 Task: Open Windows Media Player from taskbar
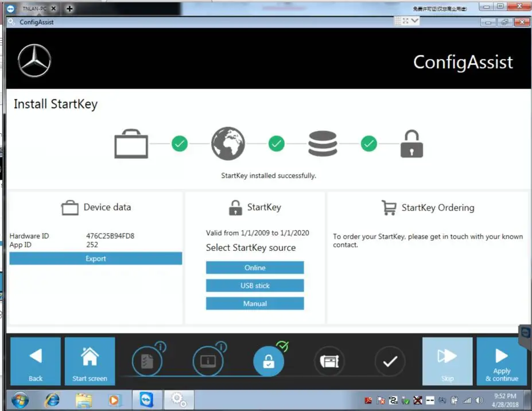[x=114, y=401]
